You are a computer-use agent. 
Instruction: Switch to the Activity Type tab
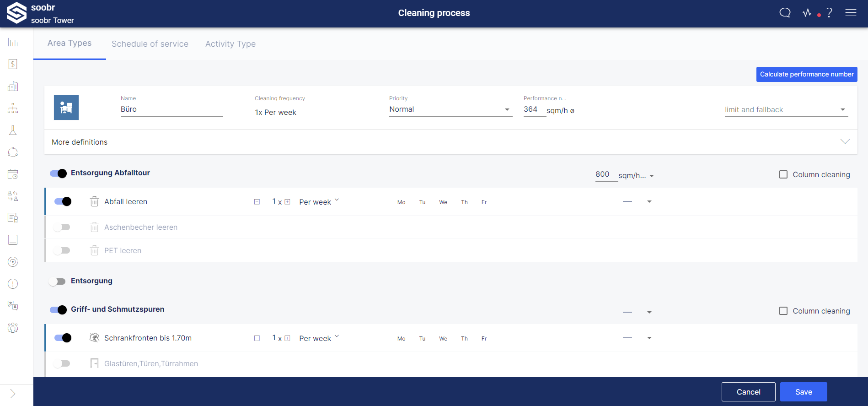[x=230, y=44]
